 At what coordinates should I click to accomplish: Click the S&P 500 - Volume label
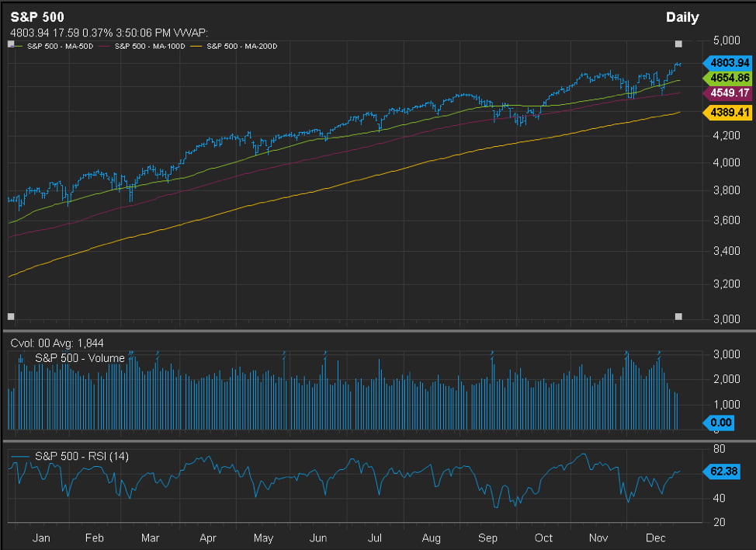[x=79, y=358]
